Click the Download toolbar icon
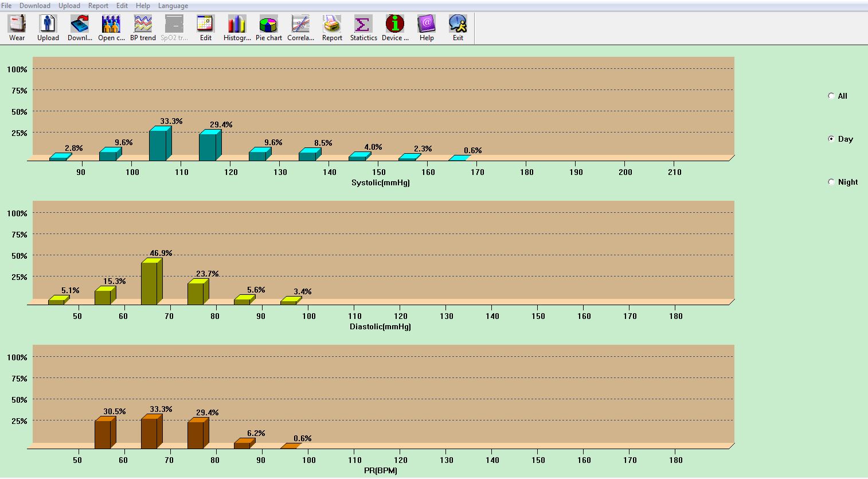 [x=80, y=28]
